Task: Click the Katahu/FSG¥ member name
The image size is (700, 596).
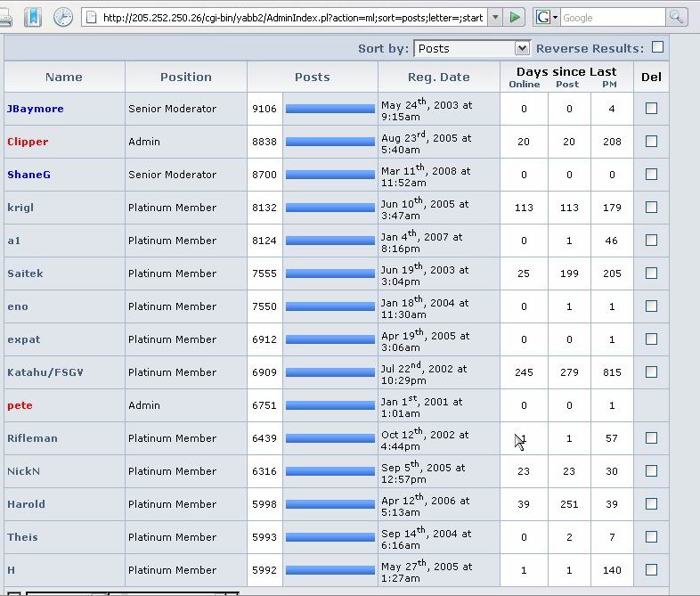Action: [x=45, y=372]
